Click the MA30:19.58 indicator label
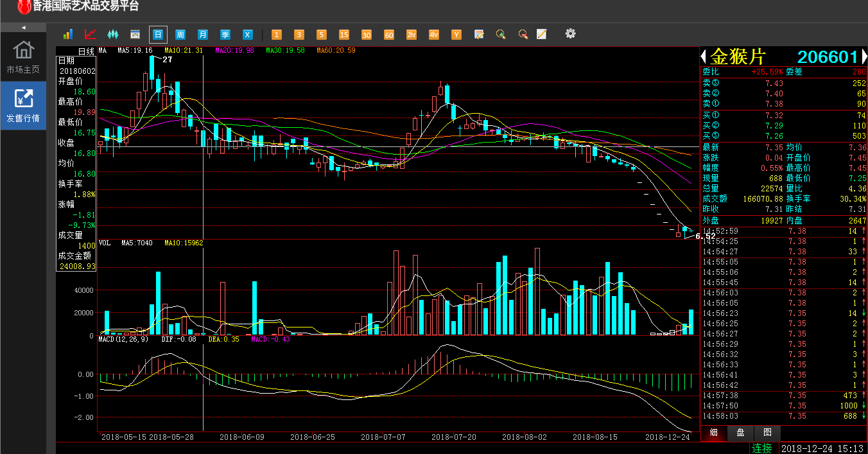868x454 pixels. click(x=285, y=50)
